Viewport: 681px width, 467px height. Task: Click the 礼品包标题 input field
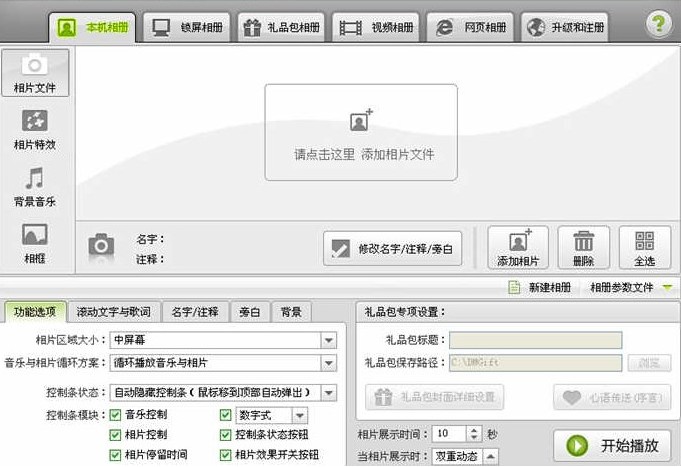(536, 340)
